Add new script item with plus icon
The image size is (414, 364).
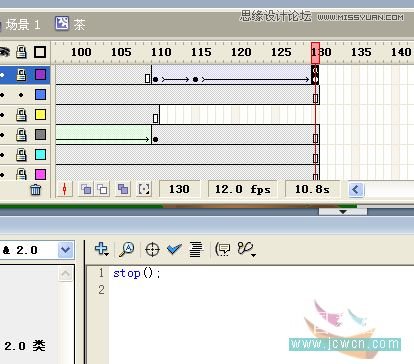point(101,249)
